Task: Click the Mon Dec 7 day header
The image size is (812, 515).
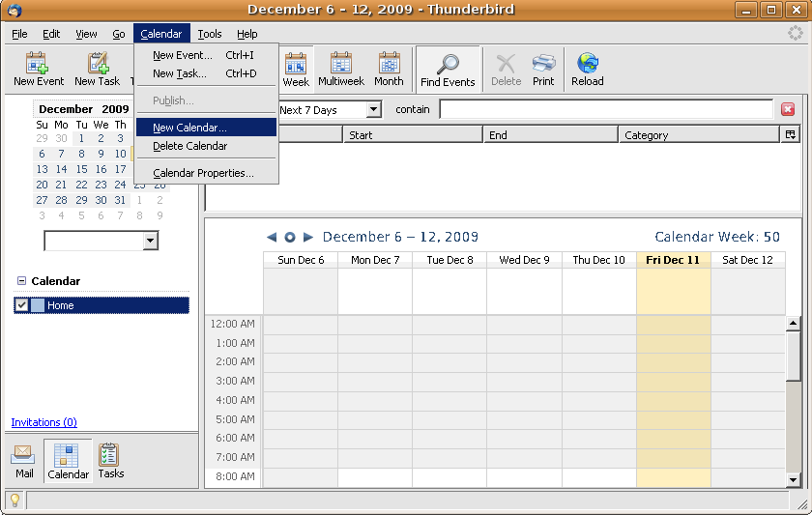Action: pyautogui.click(x=375, y=260)
